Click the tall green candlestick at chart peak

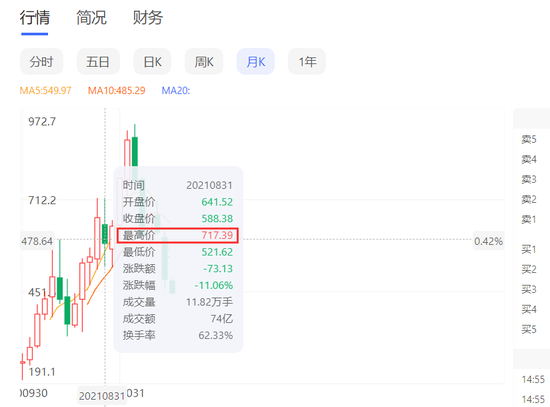click(135, 151)
